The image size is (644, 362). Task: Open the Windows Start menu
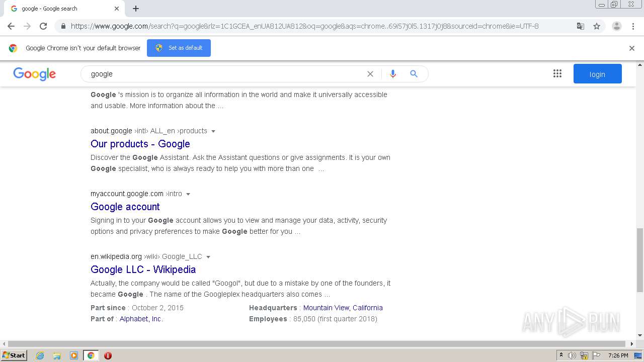(14, 355)
